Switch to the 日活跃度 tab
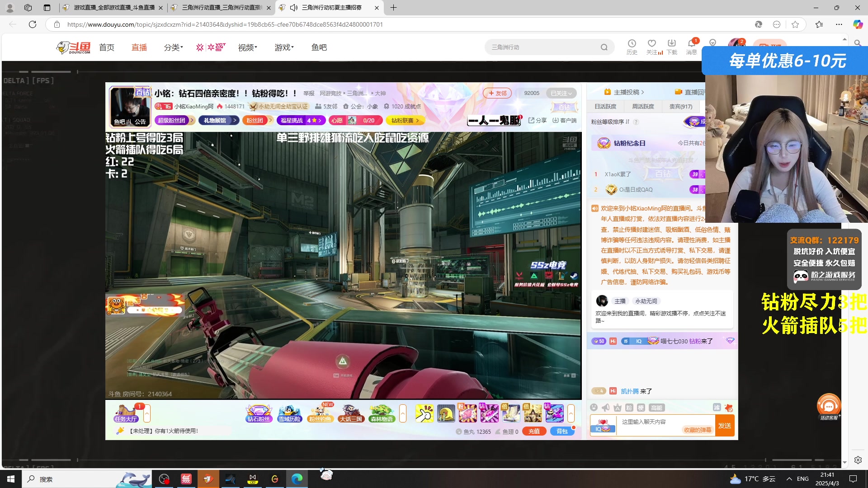 pyautogui.click(x=605, y=107)
